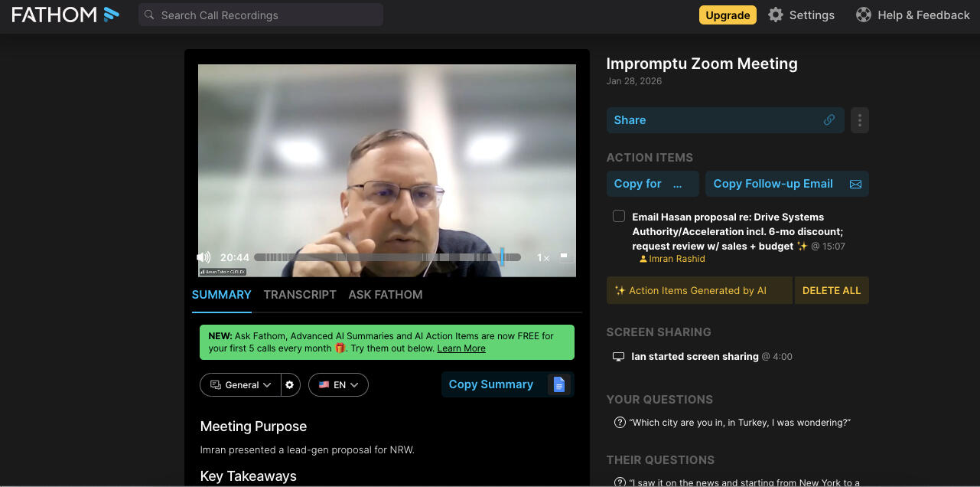Open the three-dot menu beside Share
Image resolution: width=980 pixels, height=487 pixels.
point(860,120)
